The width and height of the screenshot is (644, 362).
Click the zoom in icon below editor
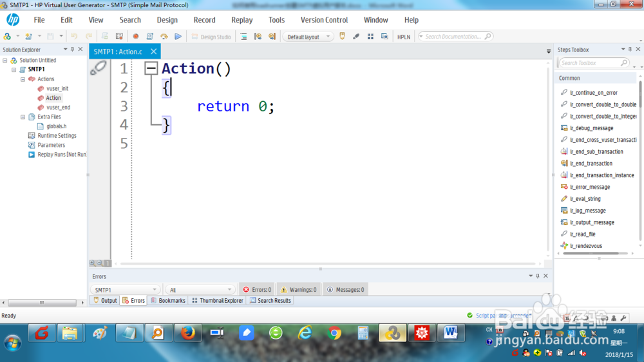click(x=92, y=263)
